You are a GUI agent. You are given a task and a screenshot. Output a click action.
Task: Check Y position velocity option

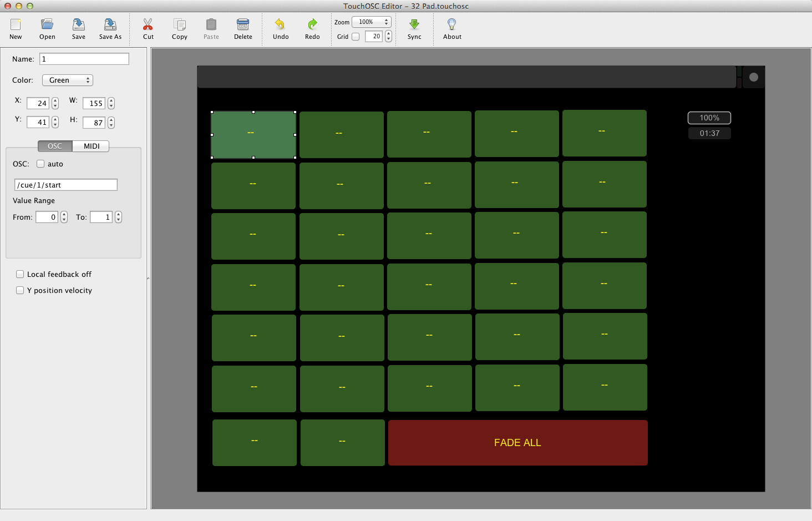pos(20,290)
